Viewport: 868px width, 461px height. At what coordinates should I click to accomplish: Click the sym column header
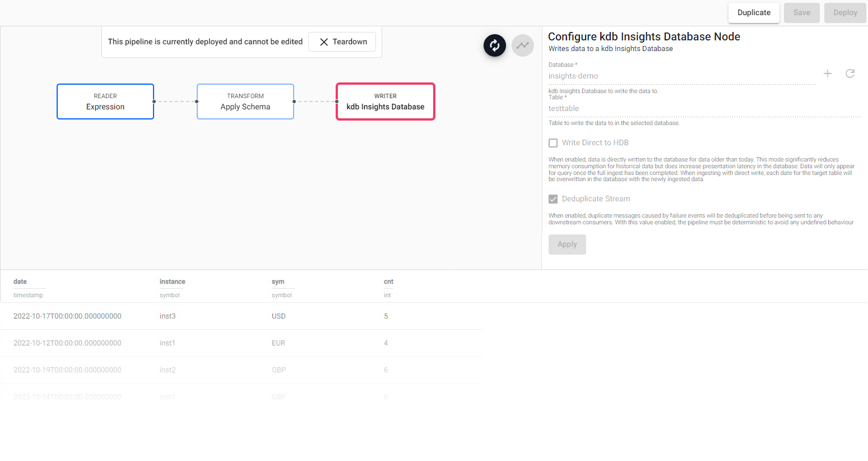(278, 282)
